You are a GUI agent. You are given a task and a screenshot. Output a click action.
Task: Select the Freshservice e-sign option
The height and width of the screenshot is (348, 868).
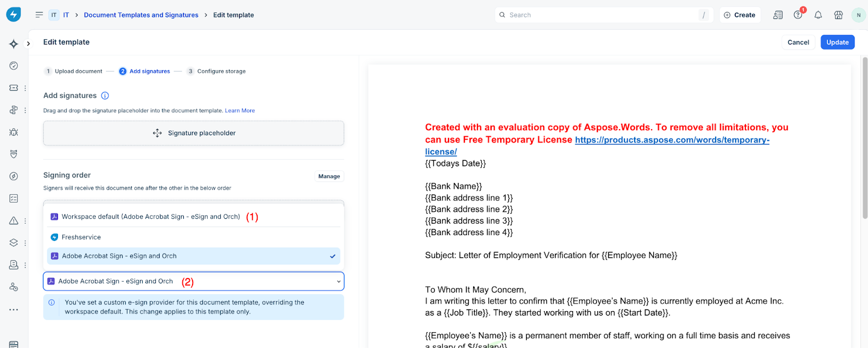[194, 237]
